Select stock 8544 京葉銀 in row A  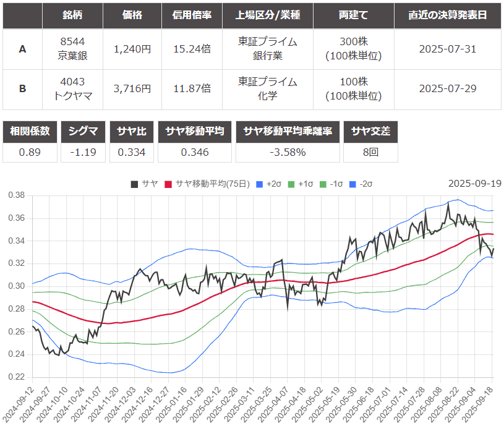pos(72,49)
